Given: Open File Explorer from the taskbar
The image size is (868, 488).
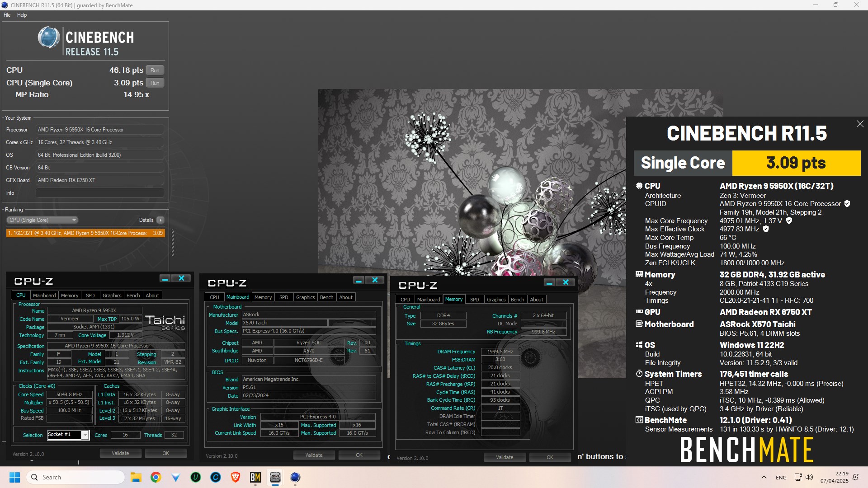Looking at the screenshot, I should click(136, 477).
